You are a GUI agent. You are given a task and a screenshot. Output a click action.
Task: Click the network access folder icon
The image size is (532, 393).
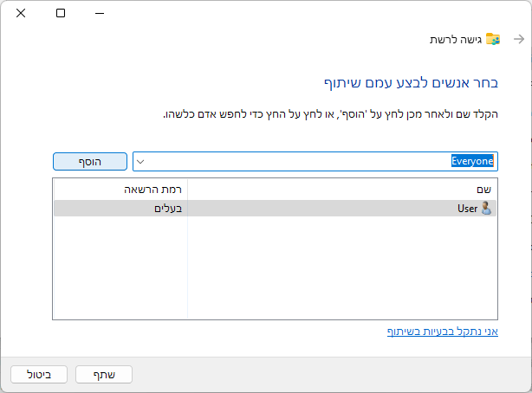coord(493,39)
